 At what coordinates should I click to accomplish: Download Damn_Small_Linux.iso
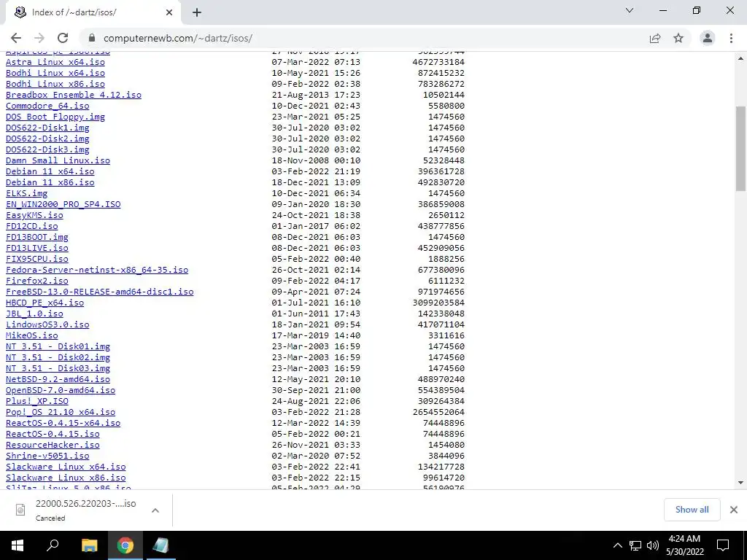[58, 160]
